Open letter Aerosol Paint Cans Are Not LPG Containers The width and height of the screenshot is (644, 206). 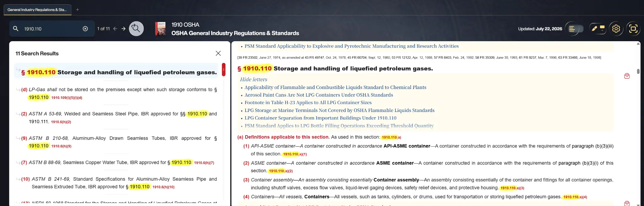click(x=319, y=95)
